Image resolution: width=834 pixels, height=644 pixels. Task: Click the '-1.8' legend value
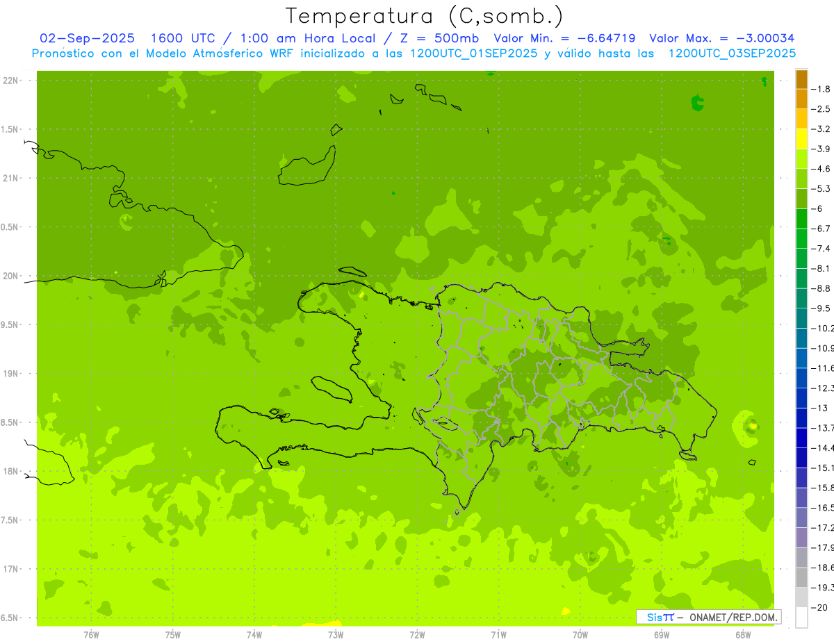pos(821,89)
